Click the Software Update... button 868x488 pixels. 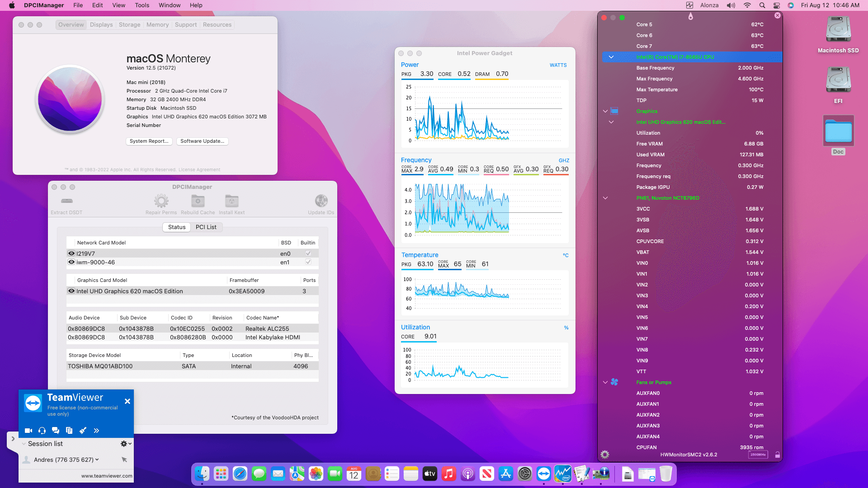point(202,141)
